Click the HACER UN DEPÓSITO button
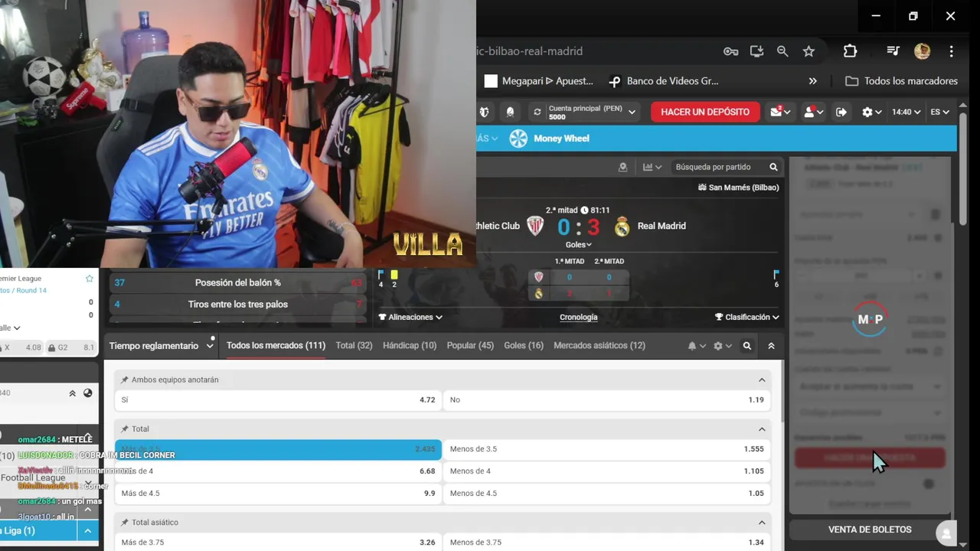Screen dimensions: 980x551 [705, 112]
